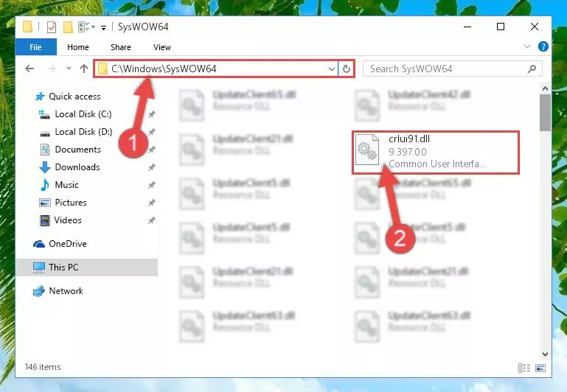Image resolution: width=567 pixels, height=392 pixels.
Task: Click the Properties icon in quick access toolbar
Action: pos(52,27)
